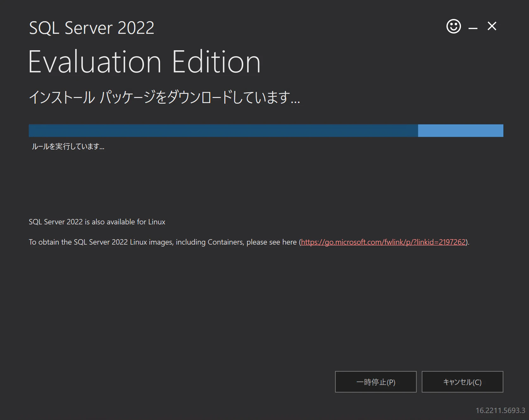Cancel the installation with キャンセル(C)

click(462, 382)
